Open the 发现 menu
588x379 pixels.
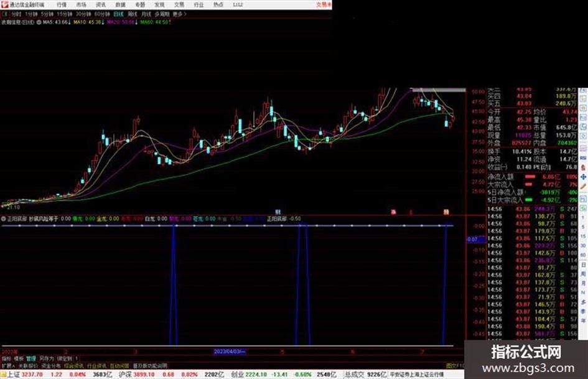159,4
